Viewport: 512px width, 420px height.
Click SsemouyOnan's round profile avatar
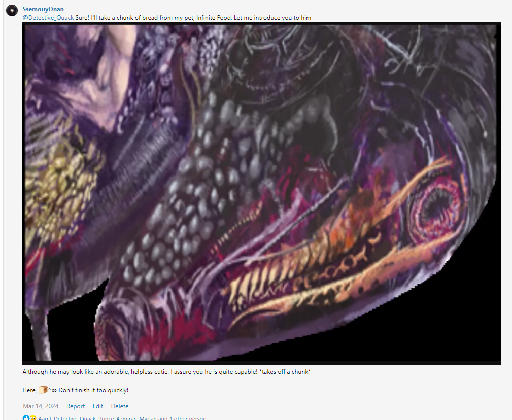(x=12, y=11)
